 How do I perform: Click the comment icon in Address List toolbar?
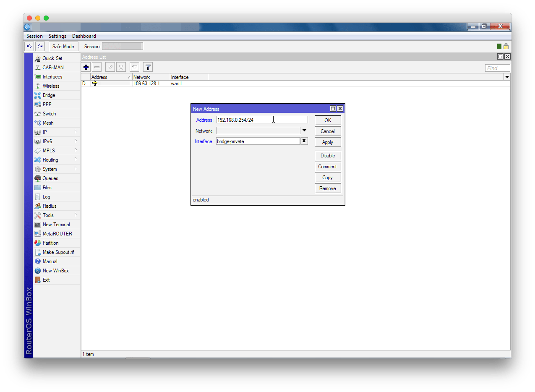click(x=134, y=67)
